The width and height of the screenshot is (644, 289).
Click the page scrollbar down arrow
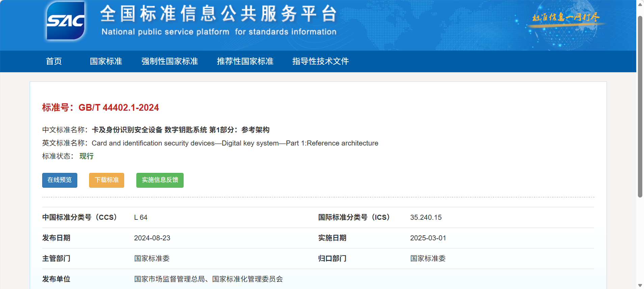(x=640, y=285)
